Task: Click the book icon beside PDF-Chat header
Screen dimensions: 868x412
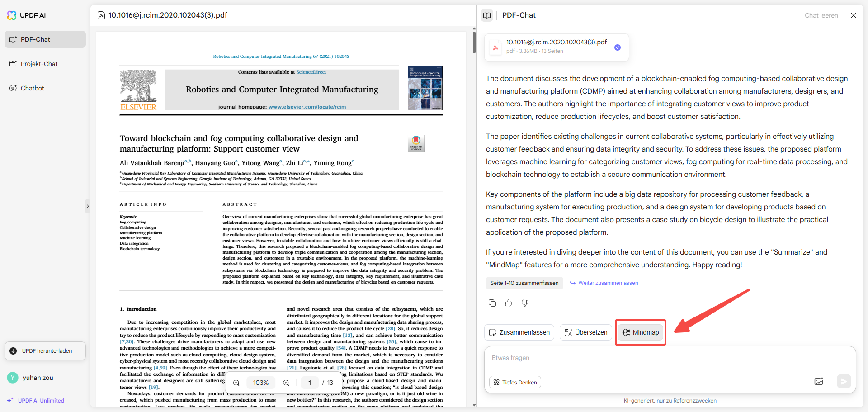Action: pyautogui.click(x=487, y=15)
